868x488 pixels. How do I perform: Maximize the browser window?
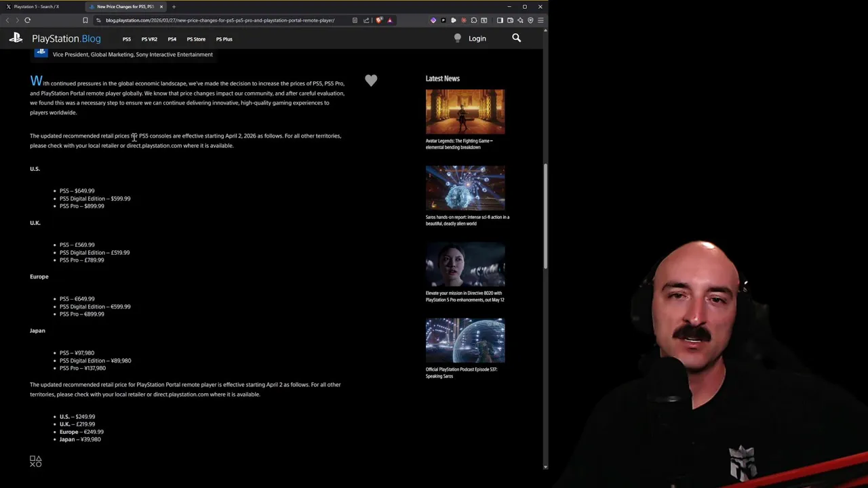point(524,7)
